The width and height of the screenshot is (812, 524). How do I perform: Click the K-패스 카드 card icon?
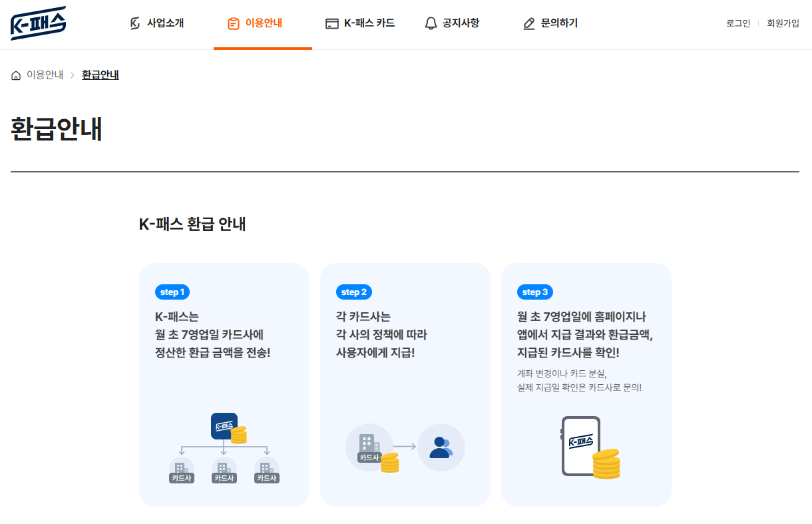331,23
